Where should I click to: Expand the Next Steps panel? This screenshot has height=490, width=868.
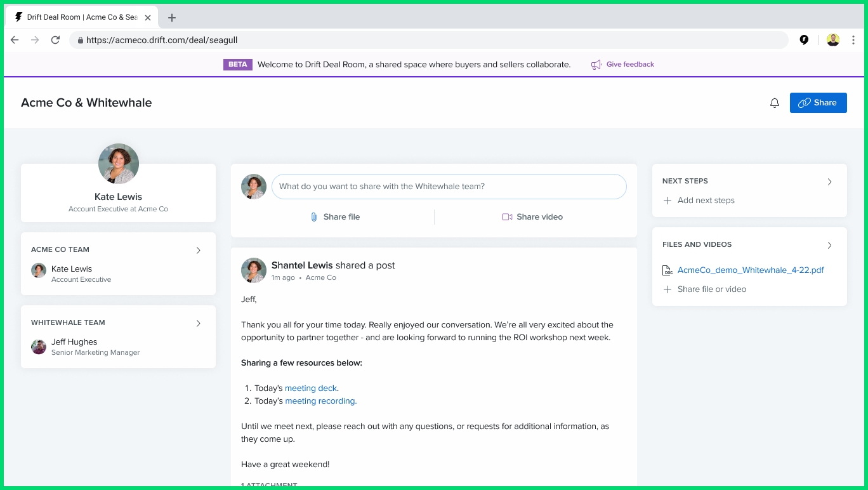[x=829, y=182]
